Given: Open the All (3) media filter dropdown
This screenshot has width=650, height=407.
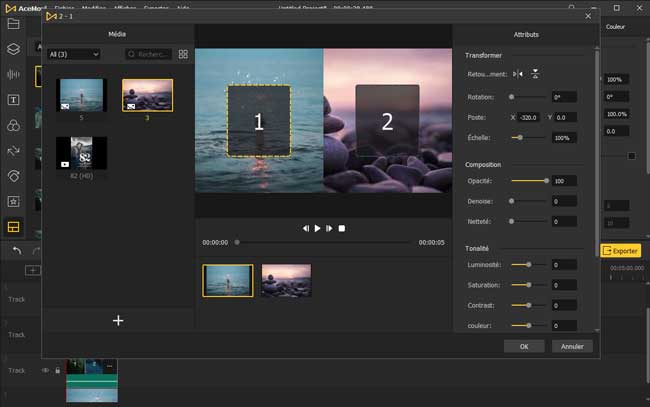Looking at the screenshot, I should point(75,54).
